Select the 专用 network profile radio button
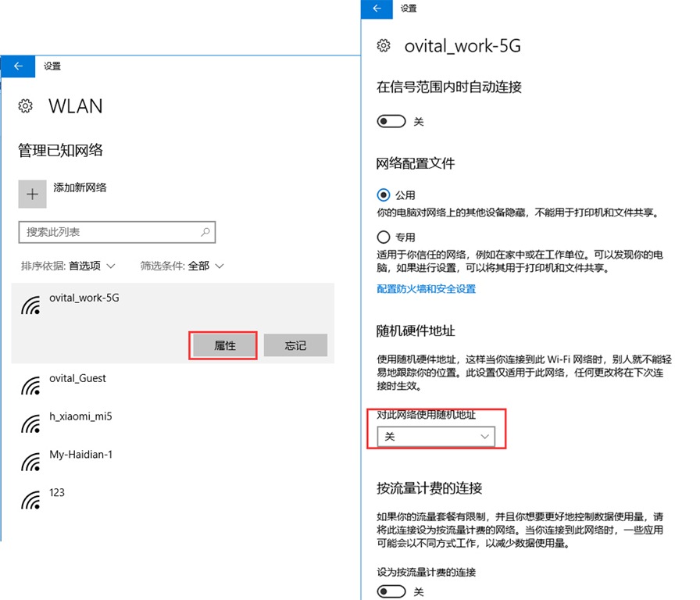This screenshot has height=600, width=700. click(384, 237)
